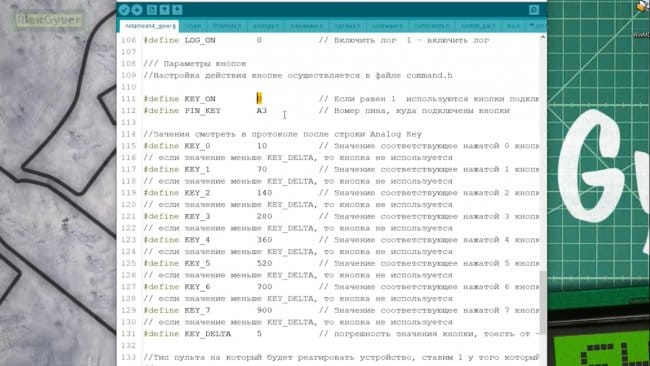Click the KEY_7 value 900
The image size is (650, 366).
pyautogui.click(x=264, y=310)
